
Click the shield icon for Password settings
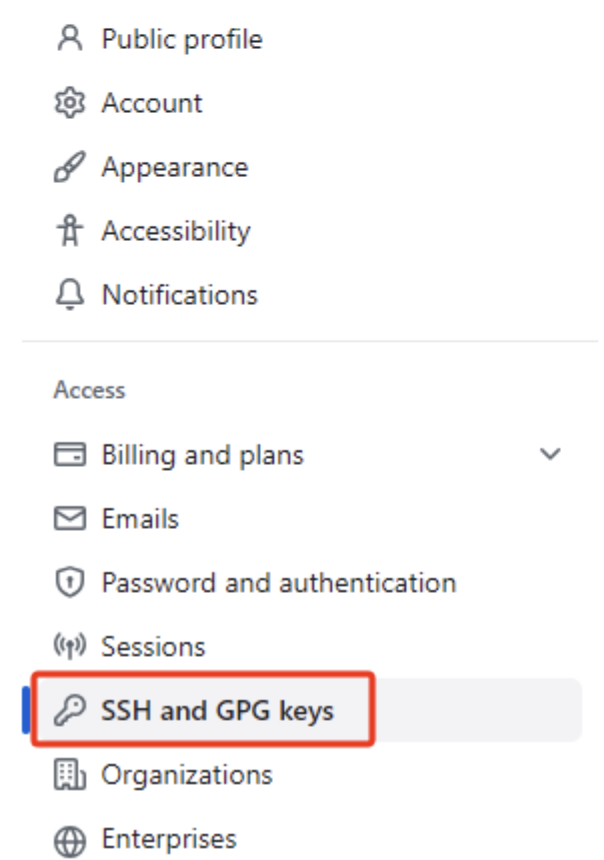(67, 584)
